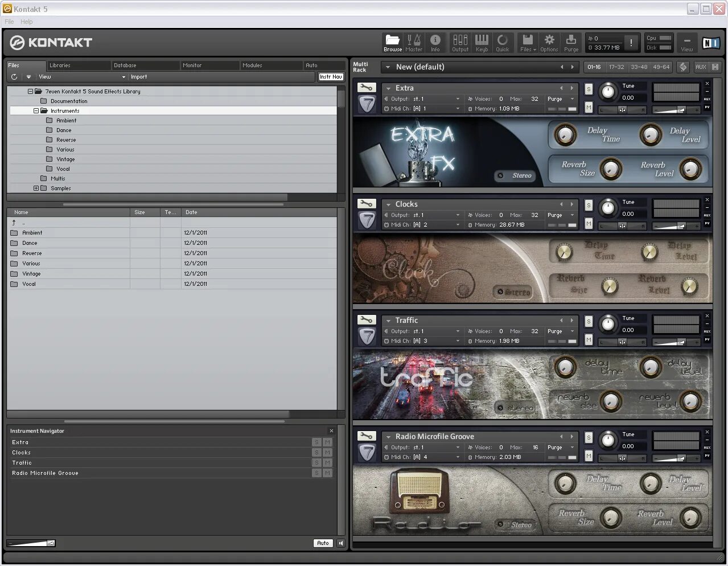Select rack page 33-48

point(639,67)
